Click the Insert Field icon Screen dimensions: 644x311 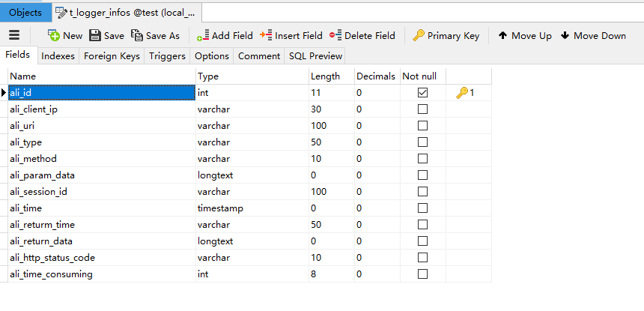tap(266, 35)
